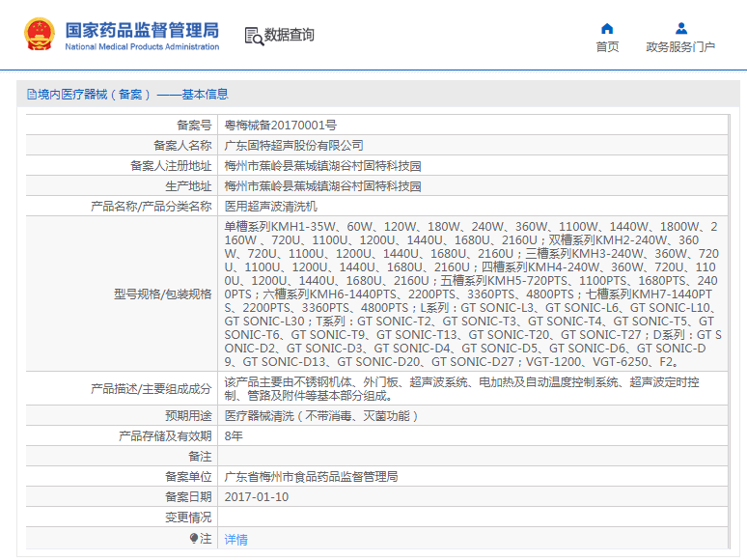Click the 生产地址 row label
The height and width of the screenshot is (560, 747).
coord(188,186)
